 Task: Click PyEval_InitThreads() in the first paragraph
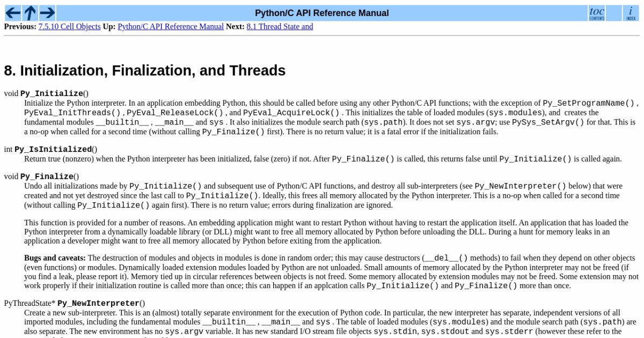click(x=72, y=113)
